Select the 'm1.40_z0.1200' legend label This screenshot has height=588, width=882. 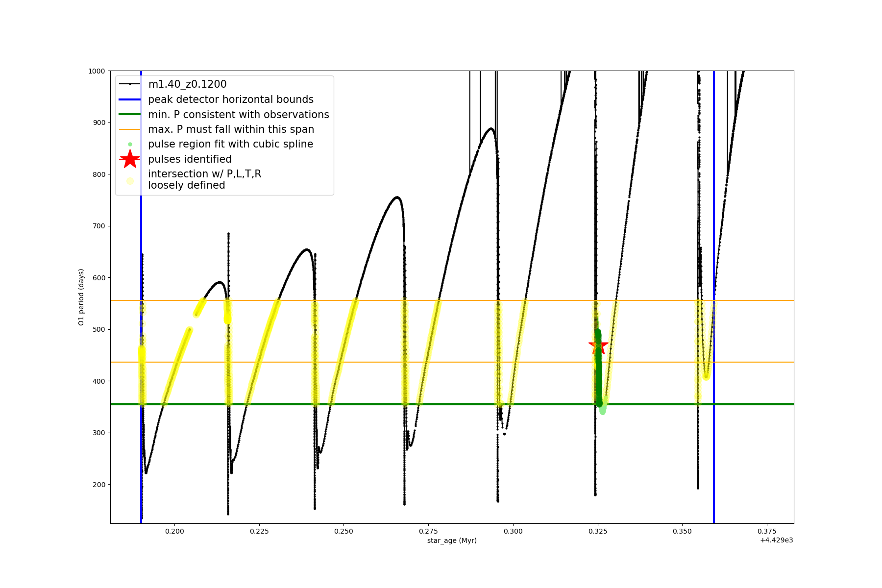pyautogui.click(x=187, y=84)
